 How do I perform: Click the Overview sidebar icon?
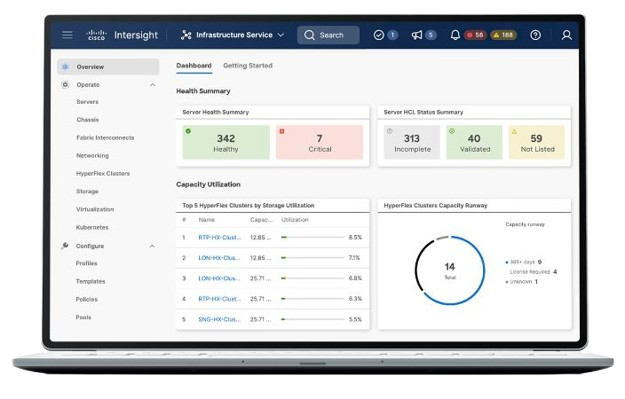pos(65,67)
